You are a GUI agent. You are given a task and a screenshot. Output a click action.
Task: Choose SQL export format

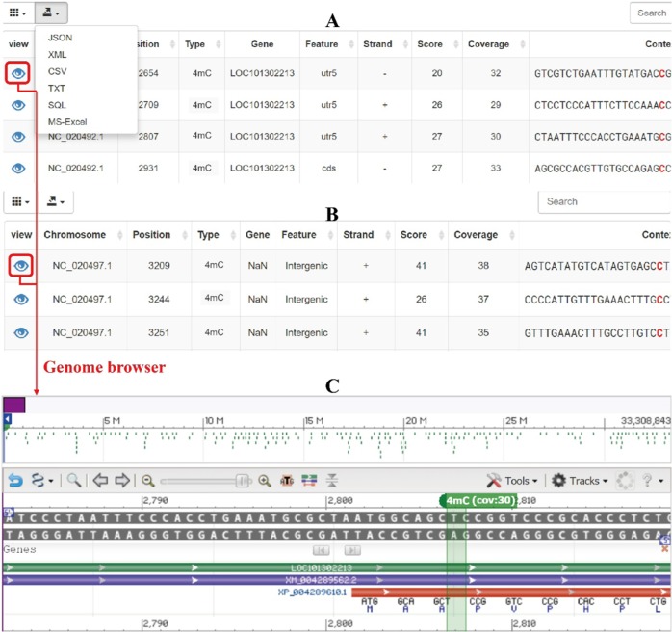[57, 105]
